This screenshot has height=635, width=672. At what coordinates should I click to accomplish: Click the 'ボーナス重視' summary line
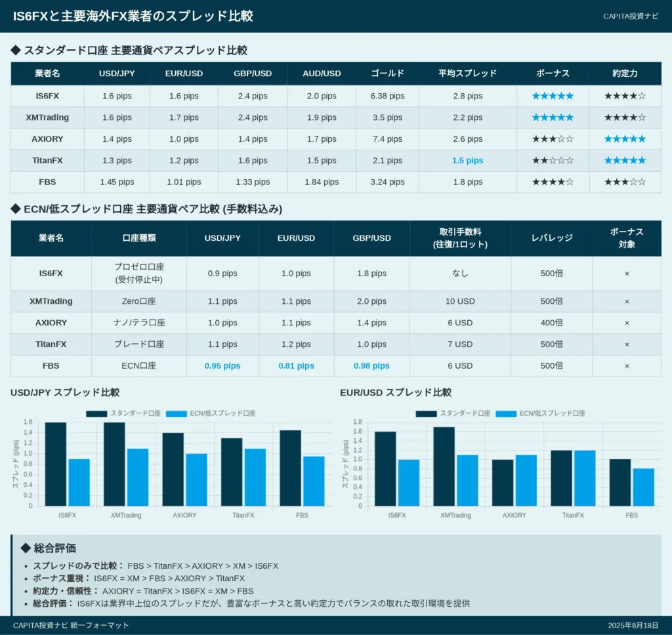pos(139,579)
